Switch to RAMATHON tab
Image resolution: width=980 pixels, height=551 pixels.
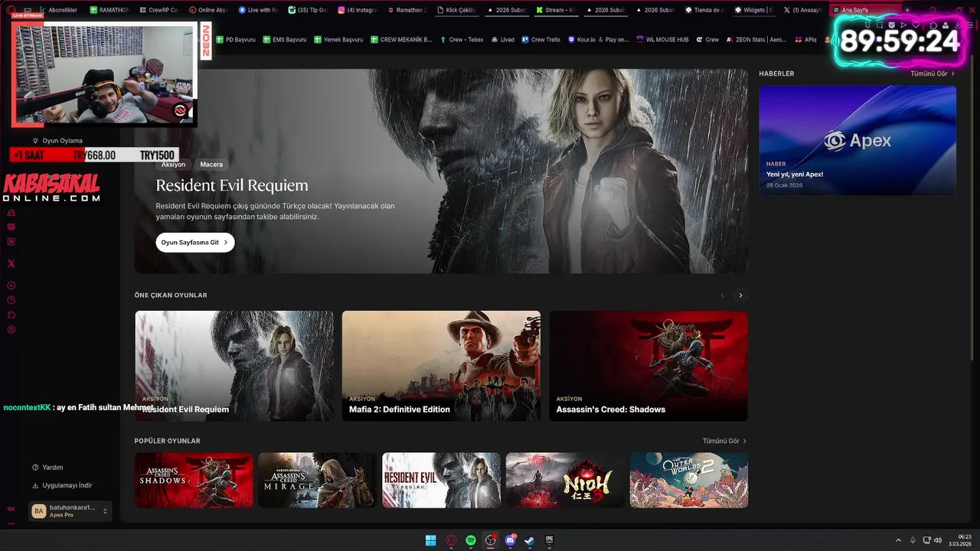(x=109, y=10)
